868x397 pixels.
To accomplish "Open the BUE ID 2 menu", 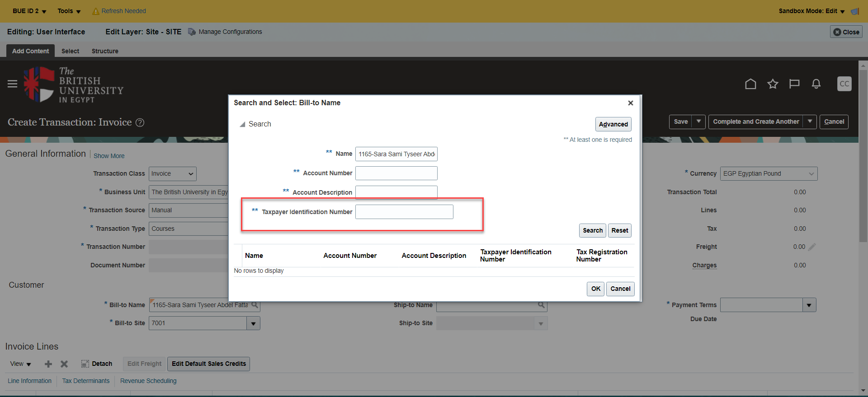I will pos(29,11).
